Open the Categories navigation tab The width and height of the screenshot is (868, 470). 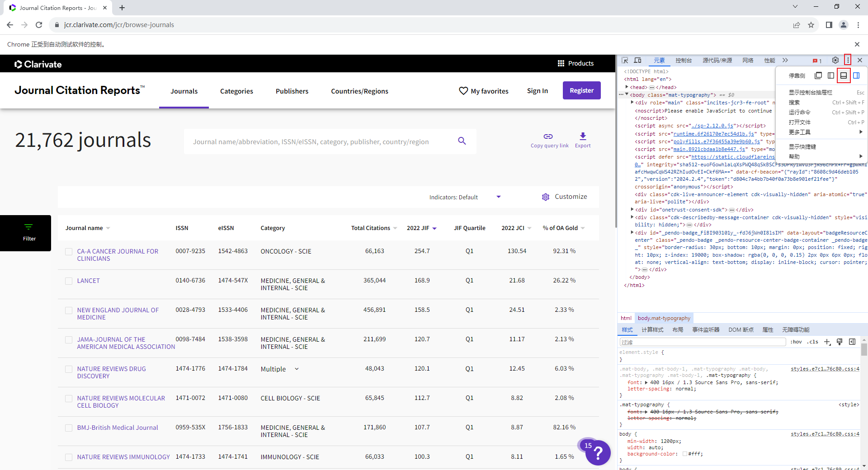pos(236,91)
